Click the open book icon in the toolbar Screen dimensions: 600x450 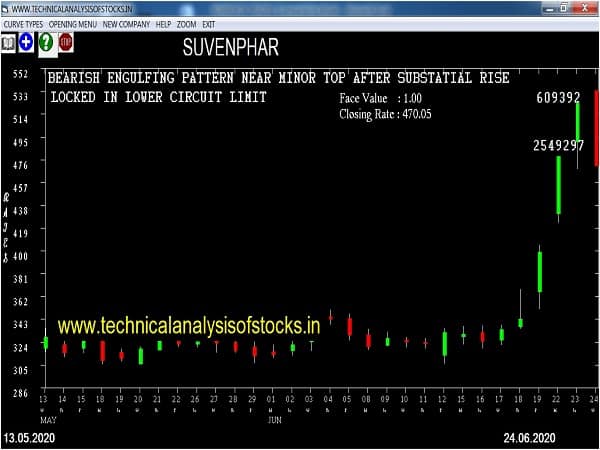click(8, 42)
